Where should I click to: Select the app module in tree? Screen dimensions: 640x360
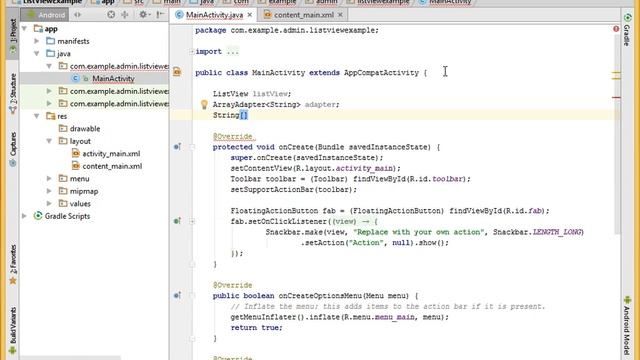(x=51, y=29)
